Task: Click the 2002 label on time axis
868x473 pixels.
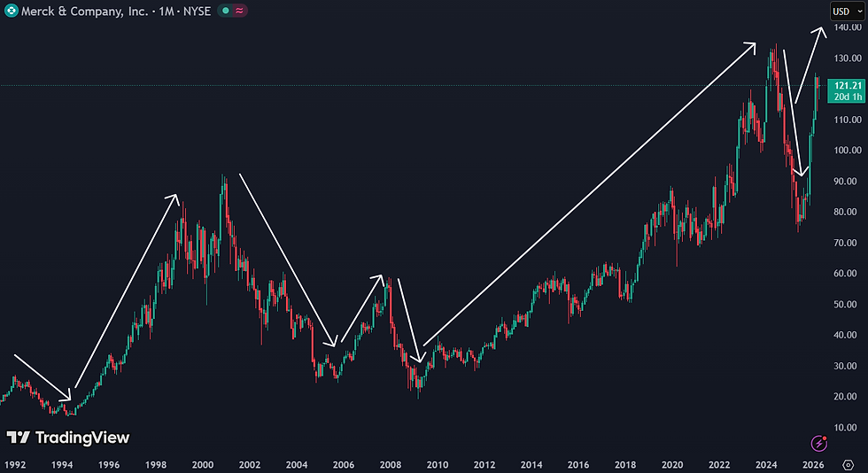Action: coord(250,465)
